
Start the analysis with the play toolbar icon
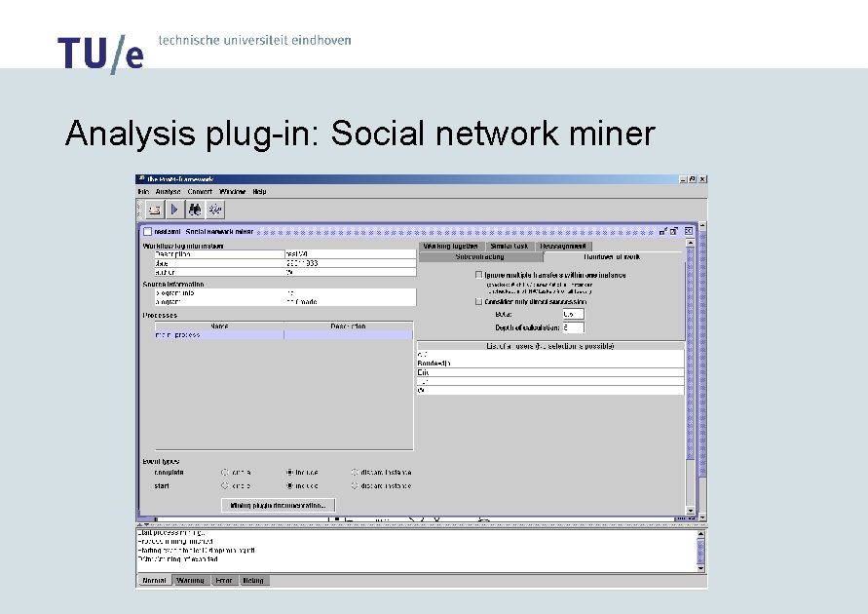tap(174, 209)
